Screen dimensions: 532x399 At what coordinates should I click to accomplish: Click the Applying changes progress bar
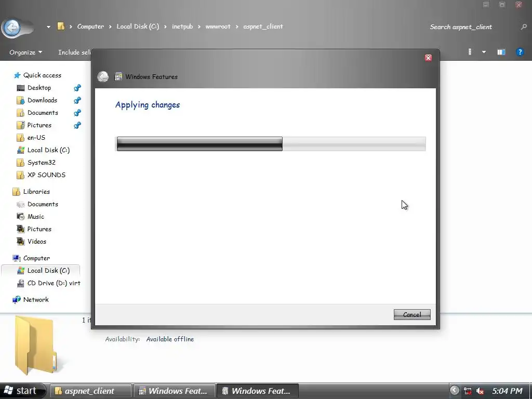click(x=271, y=144)
